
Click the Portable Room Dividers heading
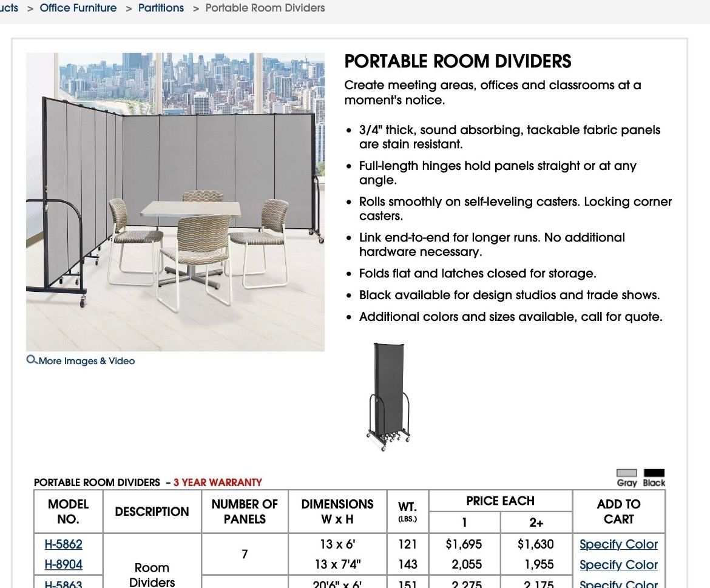pyautogui.click(x=458, y=61)
